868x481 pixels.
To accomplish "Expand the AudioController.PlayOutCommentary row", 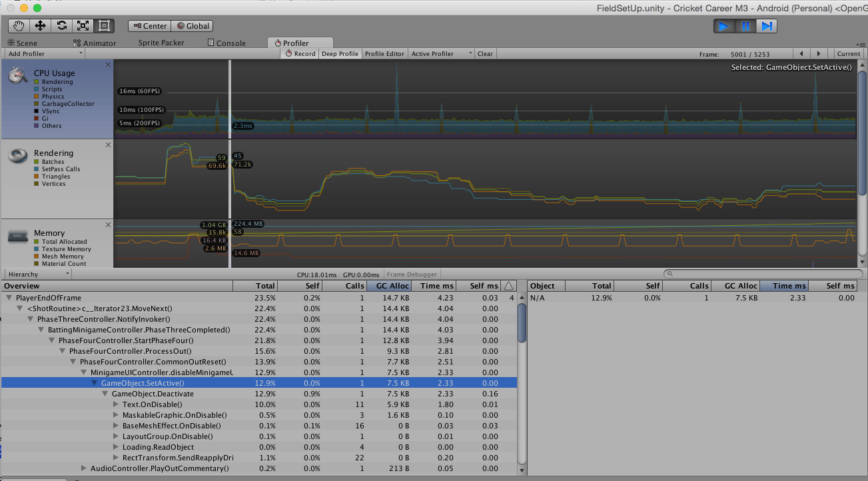I will coord(84,468).
